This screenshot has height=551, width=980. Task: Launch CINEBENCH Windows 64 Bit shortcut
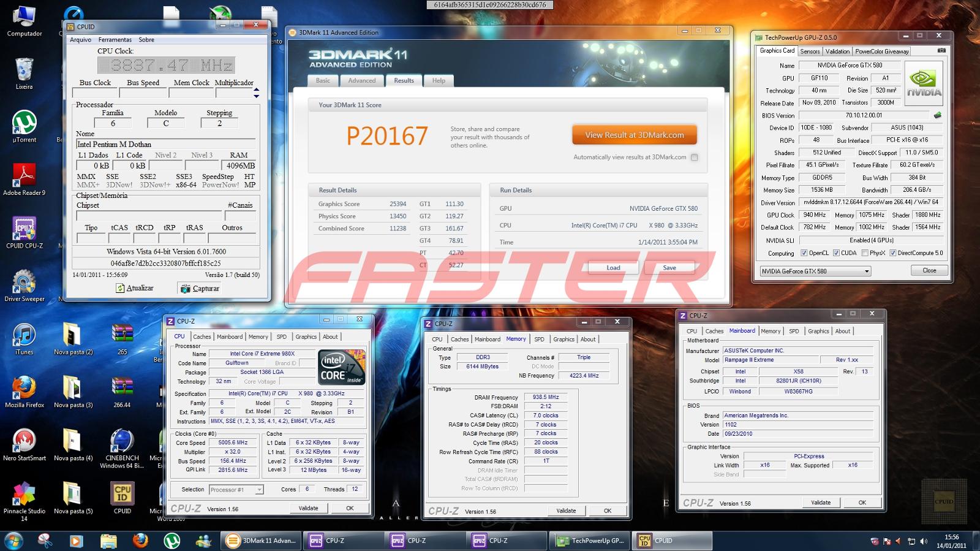click(x=123, y=449)
